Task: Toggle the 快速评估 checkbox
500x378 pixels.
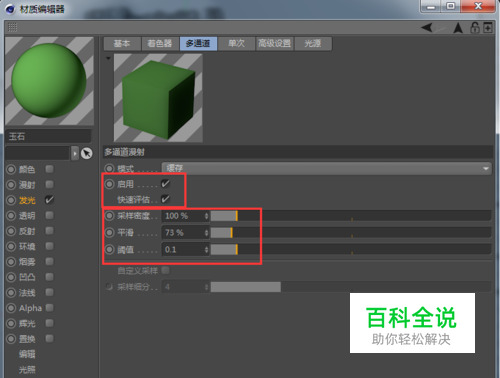Action: click(165, 199)
